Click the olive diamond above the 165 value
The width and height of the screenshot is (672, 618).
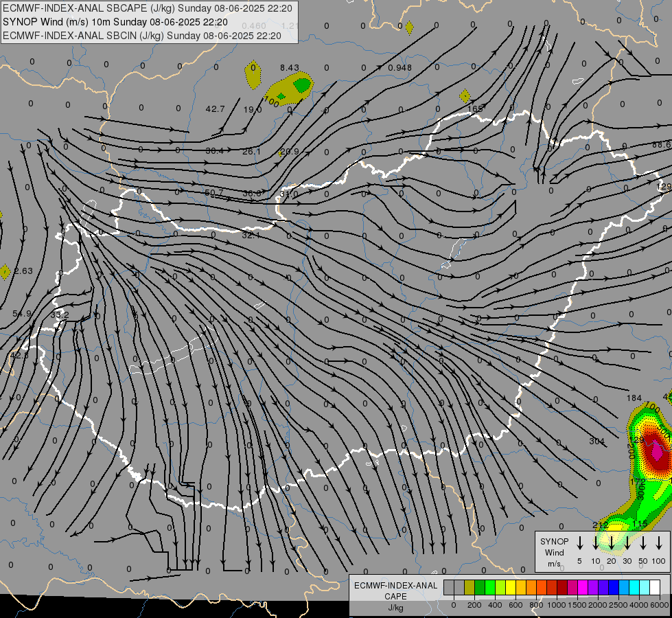point(465,96)
